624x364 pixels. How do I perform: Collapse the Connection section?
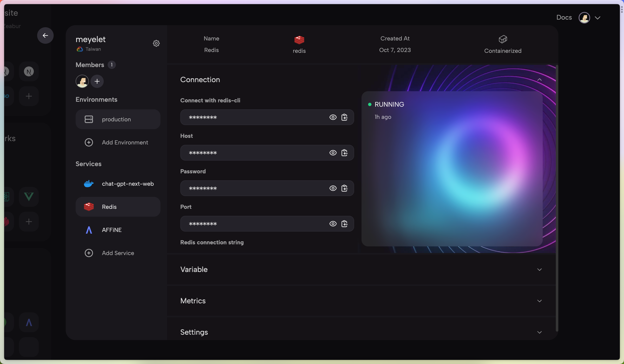pos(539,79)
